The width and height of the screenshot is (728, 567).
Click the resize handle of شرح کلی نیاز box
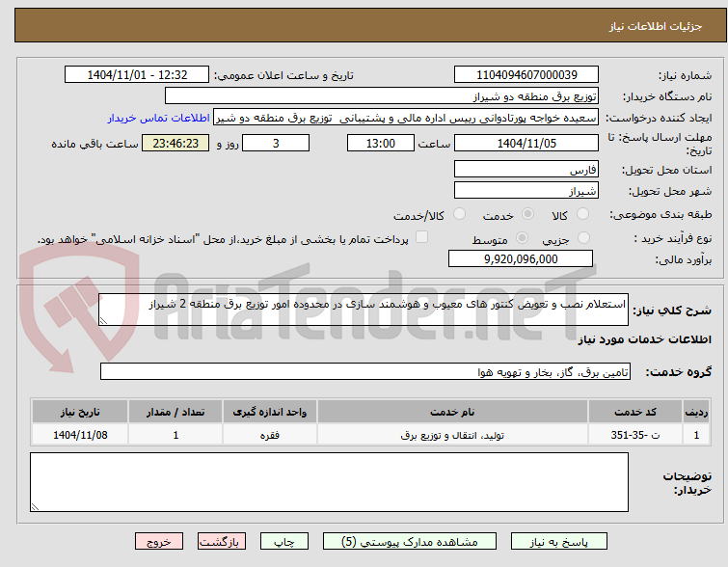point(103,321)
